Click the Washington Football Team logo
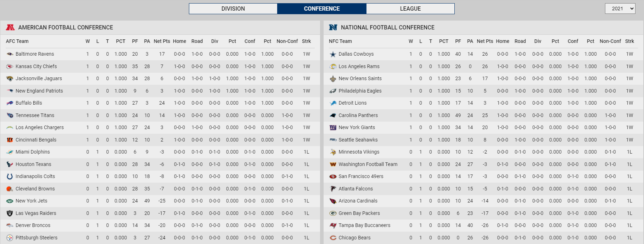 (x=333, y=164)
